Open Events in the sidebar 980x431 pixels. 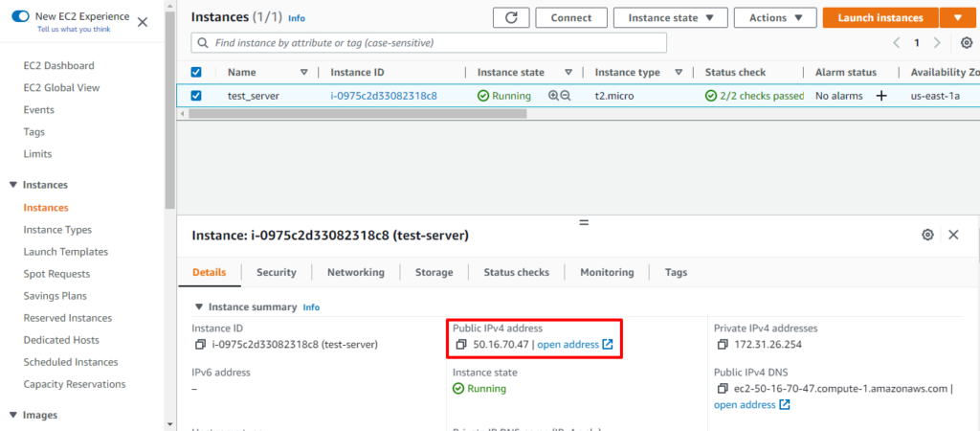tap(38, 109)
